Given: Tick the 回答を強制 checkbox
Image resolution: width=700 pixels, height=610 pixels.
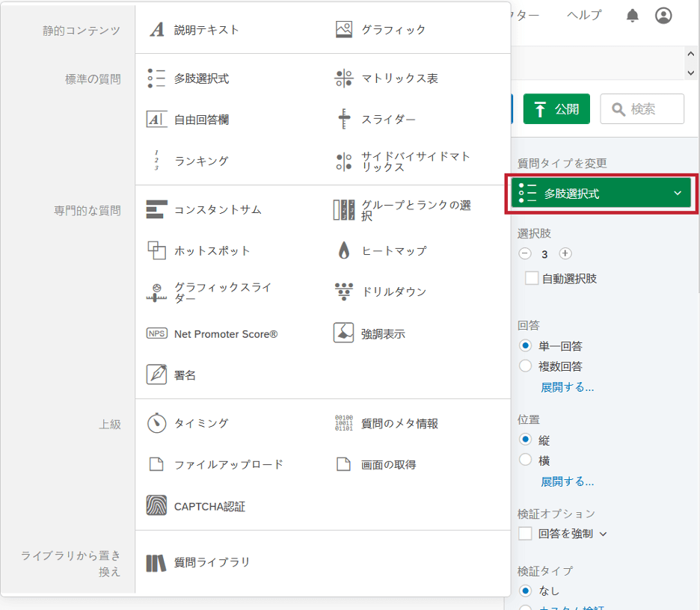Looking at the screenshot, I should [525, 533].
